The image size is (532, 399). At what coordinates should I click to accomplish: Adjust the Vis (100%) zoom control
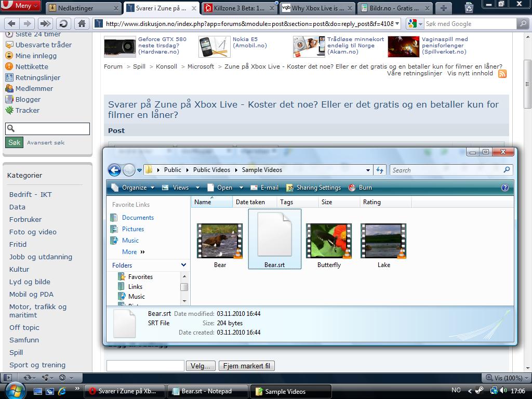coord(507,378)
